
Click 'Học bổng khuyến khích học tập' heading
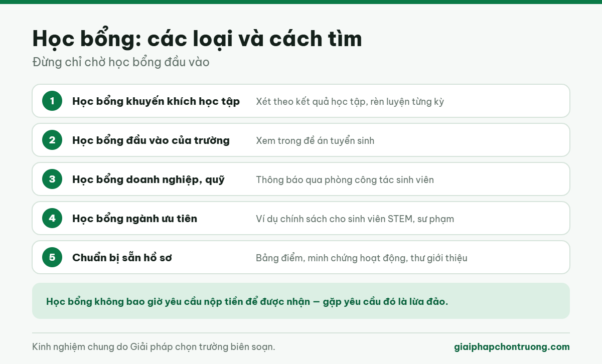click(x=156, y=101)
